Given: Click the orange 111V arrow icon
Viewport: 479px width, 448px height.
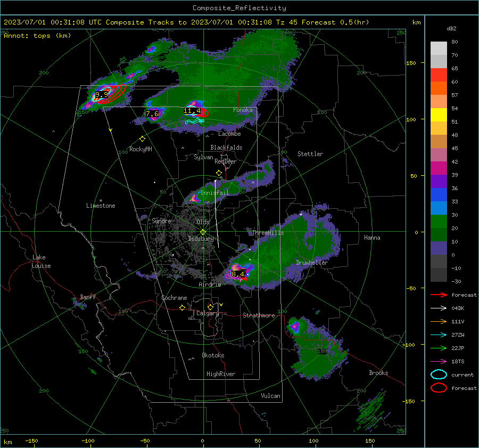Looking at the screenshot, I should 439,321.
